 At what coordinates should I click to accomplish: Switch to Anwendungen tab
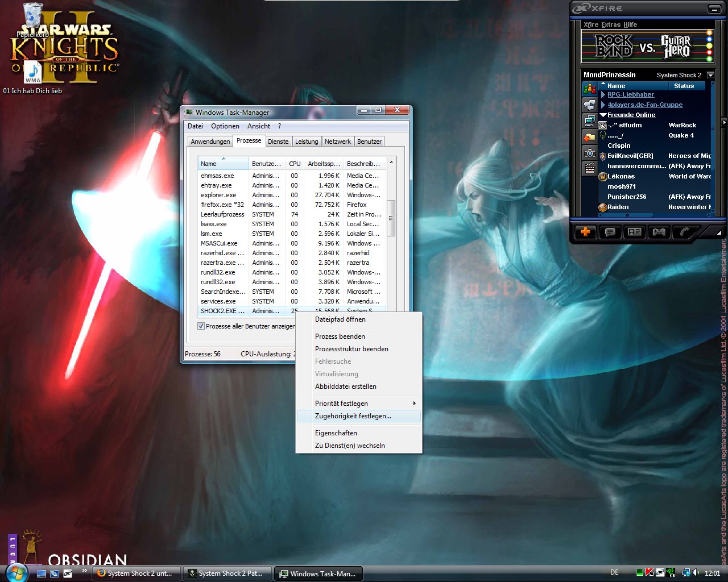[x=210, y=142]
